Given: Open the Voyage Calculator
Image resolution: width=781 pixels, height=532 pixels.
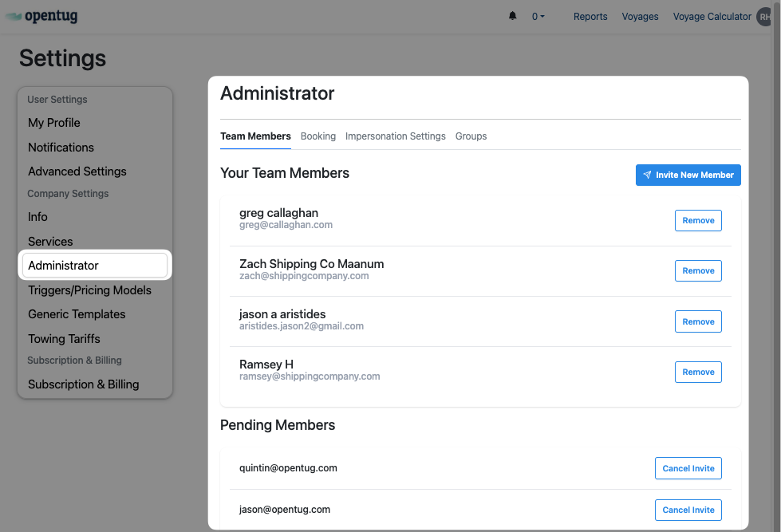Looking at the screenshot, I should pyautogui.click(x=712, y=17).
